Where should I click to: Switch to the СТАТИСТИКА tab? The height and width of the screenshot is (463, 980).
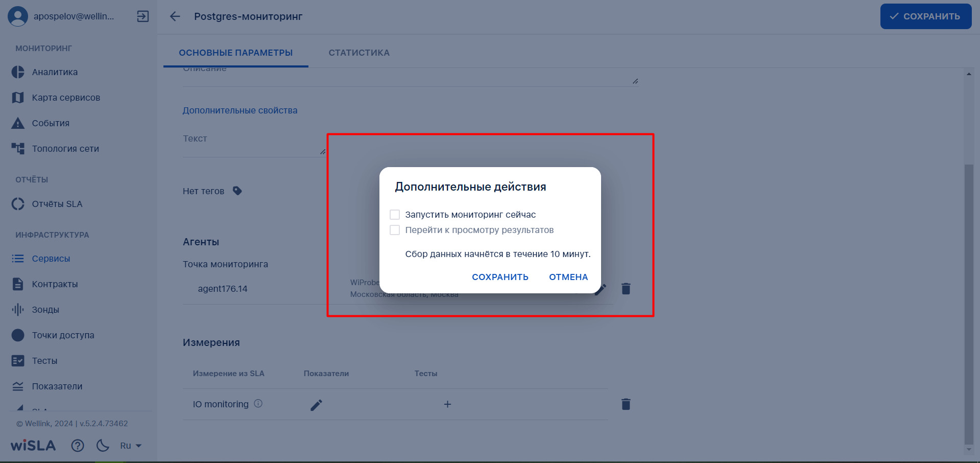click(359, 53)
